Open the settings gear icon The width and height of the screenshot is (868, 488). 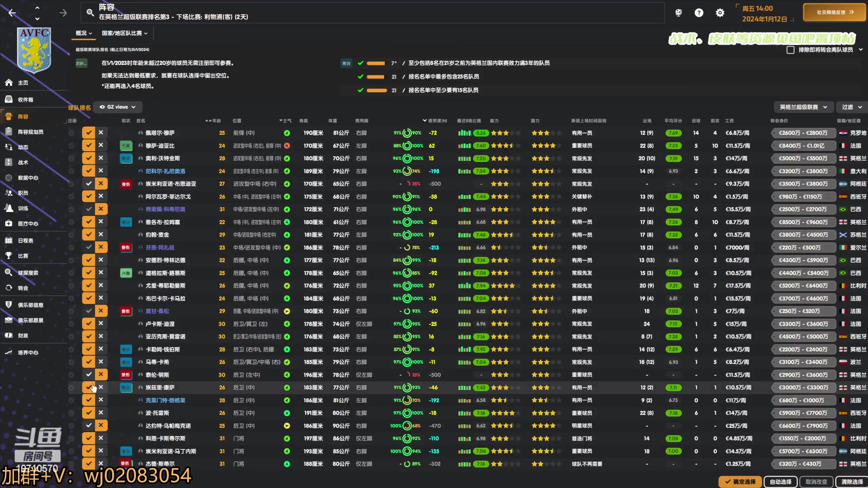point(720,13)
